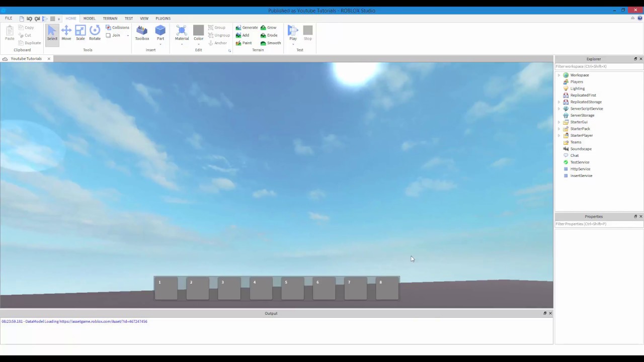Choose the terrain Grow tool
This screenshot has width=644, height=362.
coord(268,28)
